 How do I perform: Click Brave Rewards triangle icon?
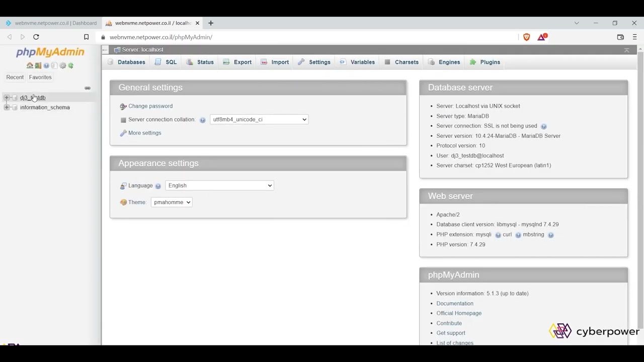click(x=542, y=37)
